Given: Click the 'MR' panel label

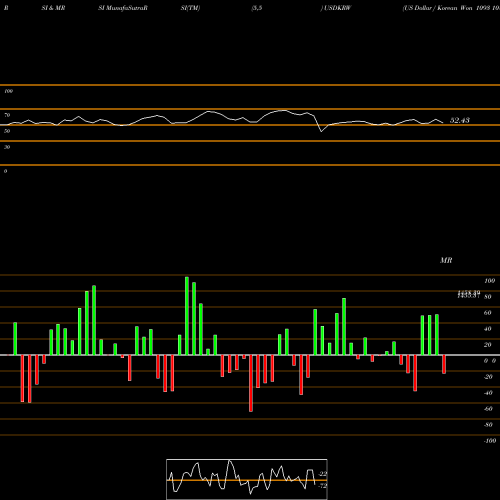Looking at the screenshot, I should (446, 260).
